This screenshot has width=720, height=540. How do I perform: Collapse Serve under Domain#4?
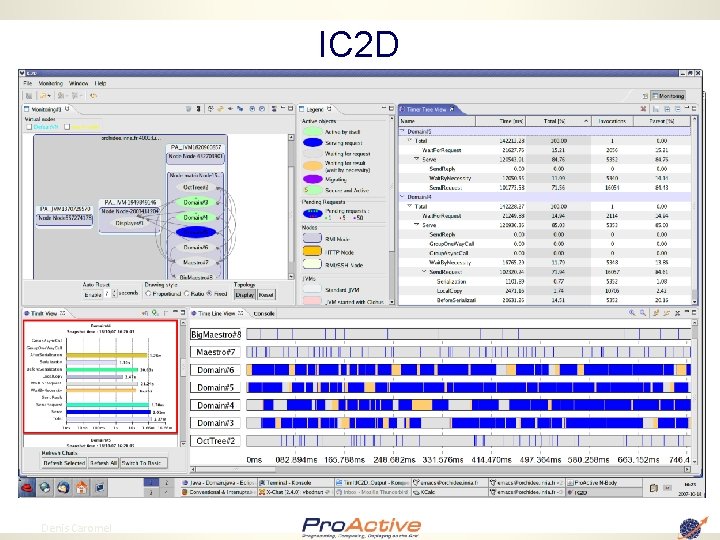point(417,225)
